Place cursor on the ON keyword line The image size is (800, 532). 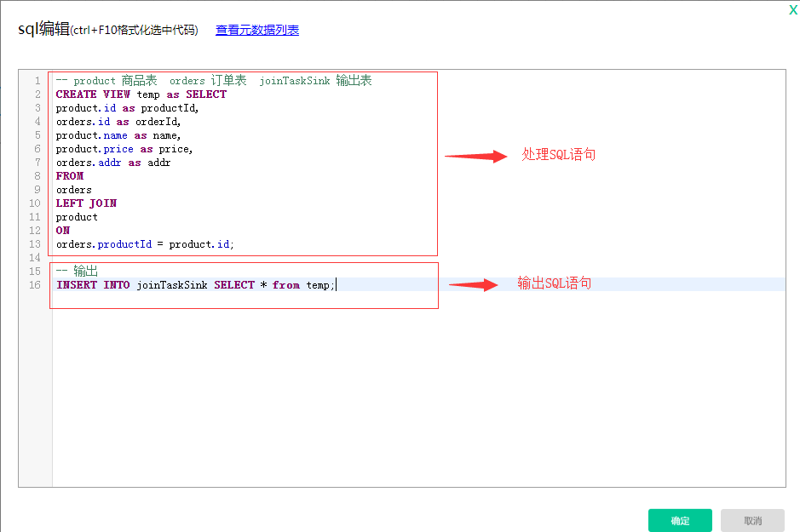(x=63, y=231)
